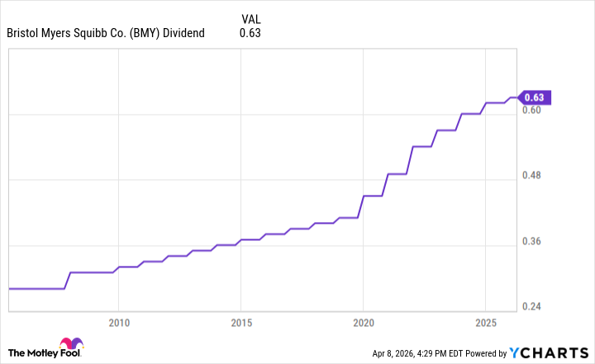Click the 2025 x-axis label
595x364 pixels.
coord(484,321)
